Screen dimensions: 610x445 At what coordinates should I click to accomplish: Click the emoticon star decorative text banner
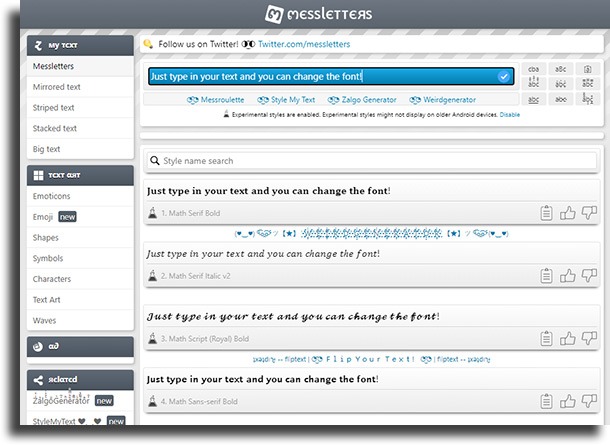tap(372, 233)
